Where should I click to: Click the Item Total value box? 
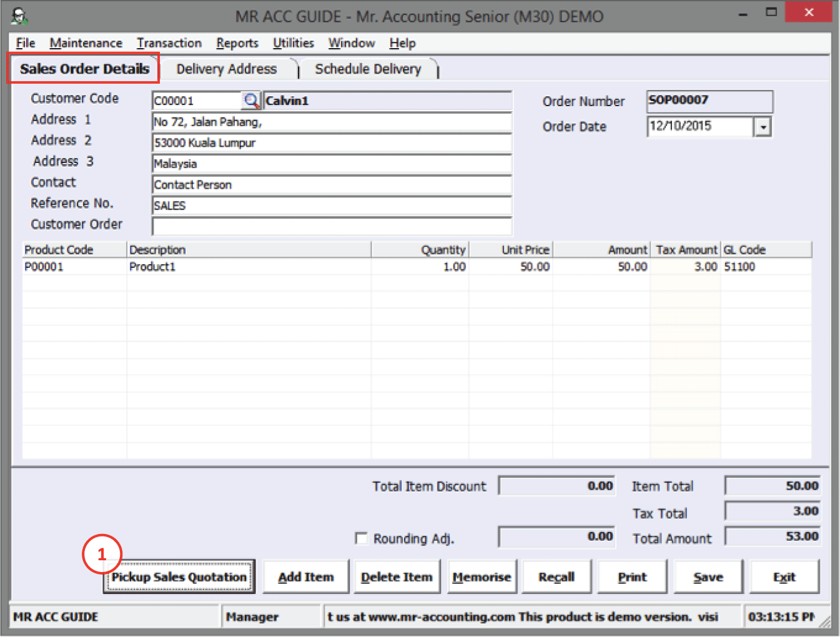(x=773, y=486)
